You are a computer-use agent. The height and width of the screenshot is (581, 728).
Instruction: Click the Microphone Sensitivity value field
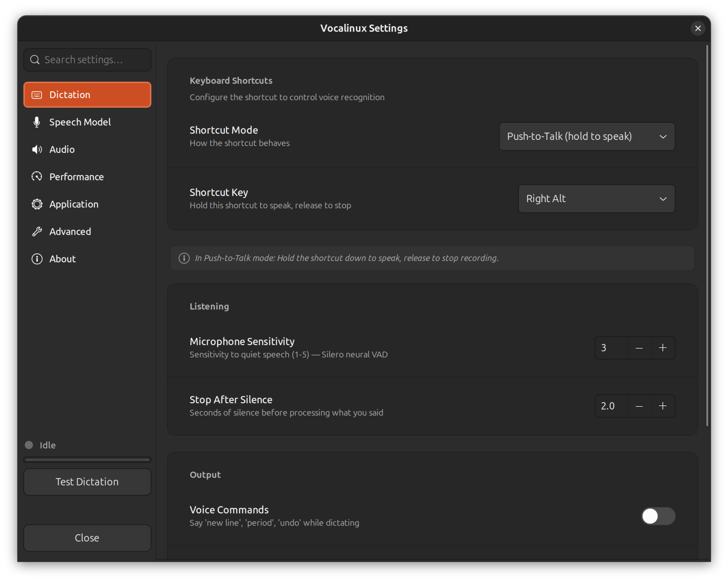[611, 348]
